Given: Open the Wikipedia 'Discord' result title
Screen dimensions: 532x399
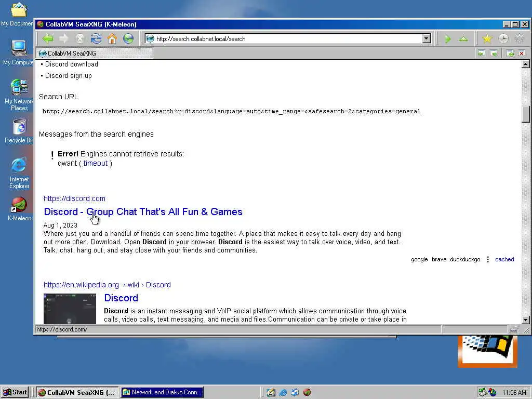Looking at the screenshot, I should [x=121, y=298].
